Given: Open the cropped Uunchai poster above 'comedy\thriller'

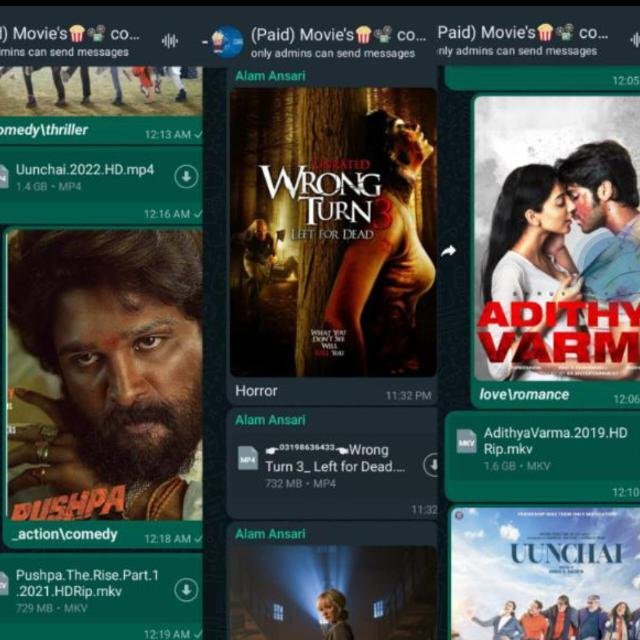Looking at the screenshot, I should click(101, 91).
